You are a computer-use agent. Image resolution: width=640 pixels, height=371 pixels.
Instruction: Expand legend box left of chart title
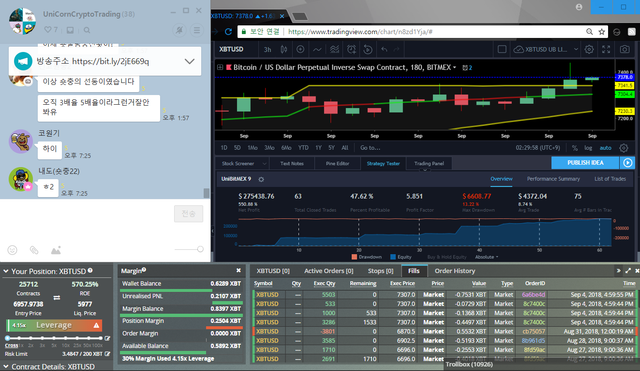pyautogui.click(x=220, y=67)
